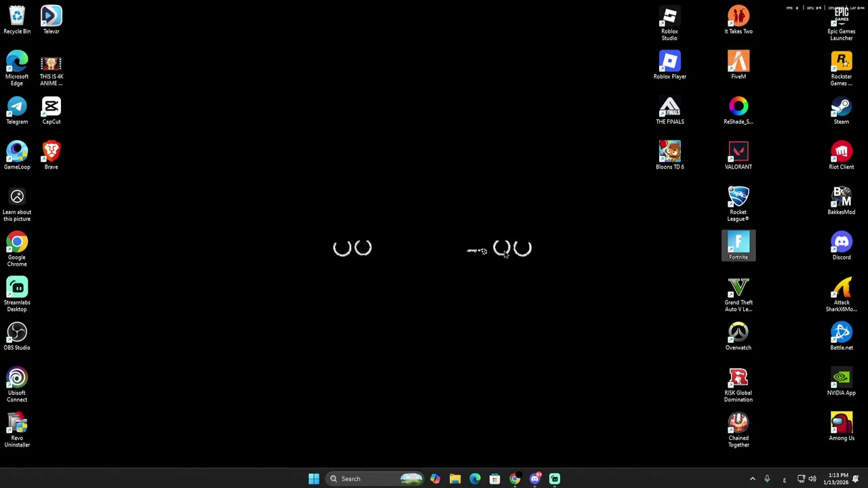Select the RISK Global Domination shortcut
This screenshot has width=868, height=488.
pyautogui.click(x=738, y=385)
